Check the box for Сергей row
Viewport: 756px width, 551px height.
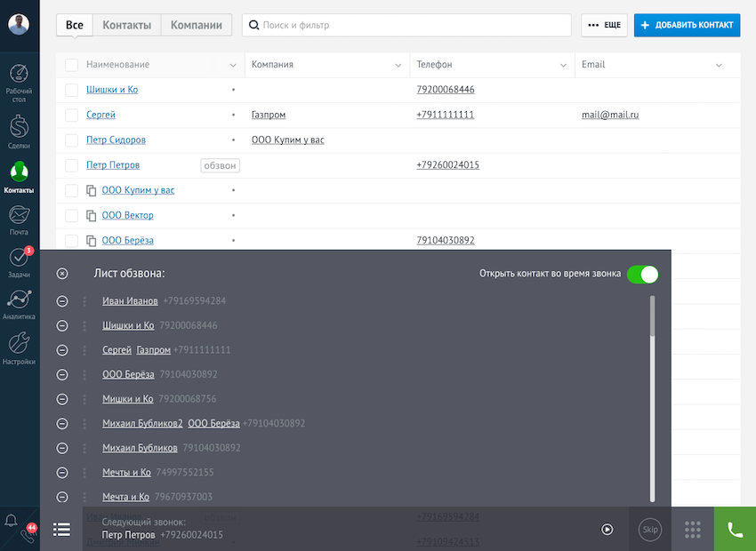click(72, 115)
